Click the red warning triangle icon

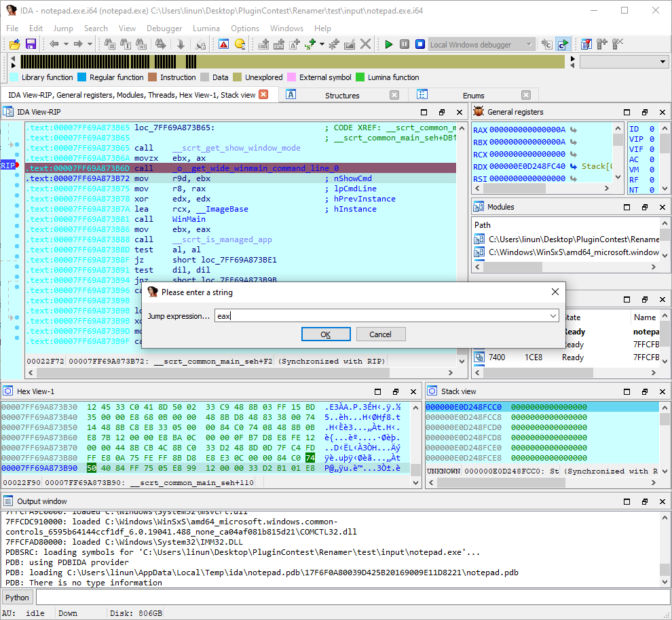tap(223, 44)
